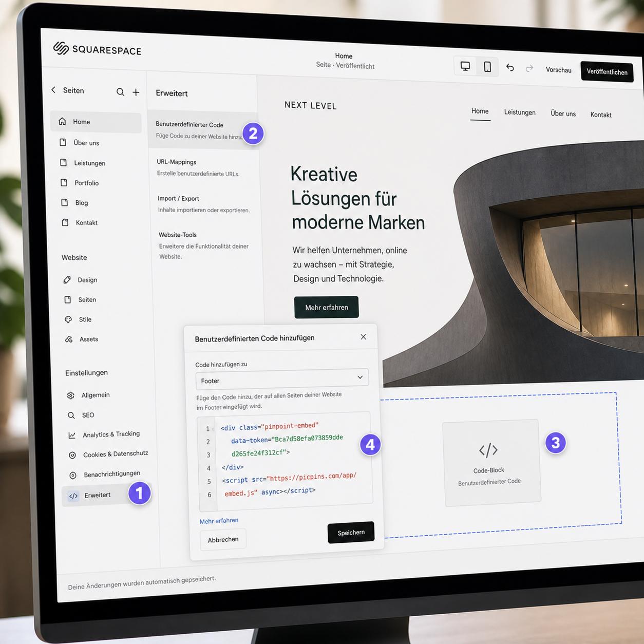This screenshot has height=644, width=644.
Task: Select Über uns in site navigation
Action: [x=563, y=113]
